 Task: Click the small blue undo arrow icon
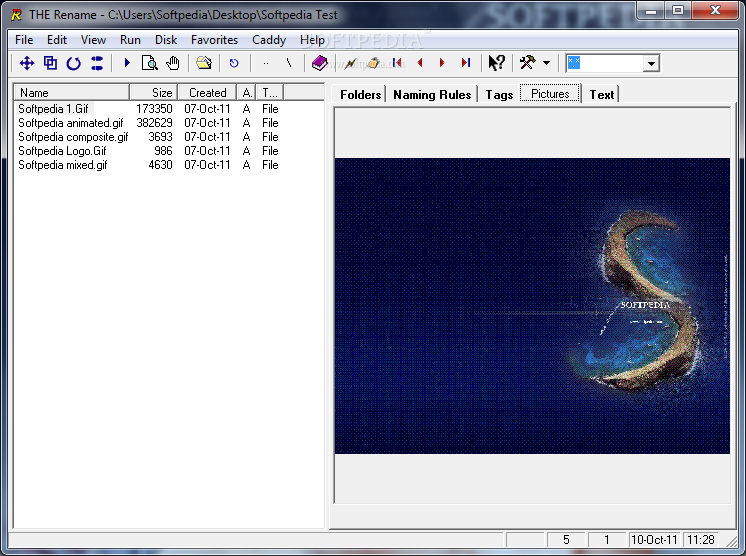coord(234,63)
